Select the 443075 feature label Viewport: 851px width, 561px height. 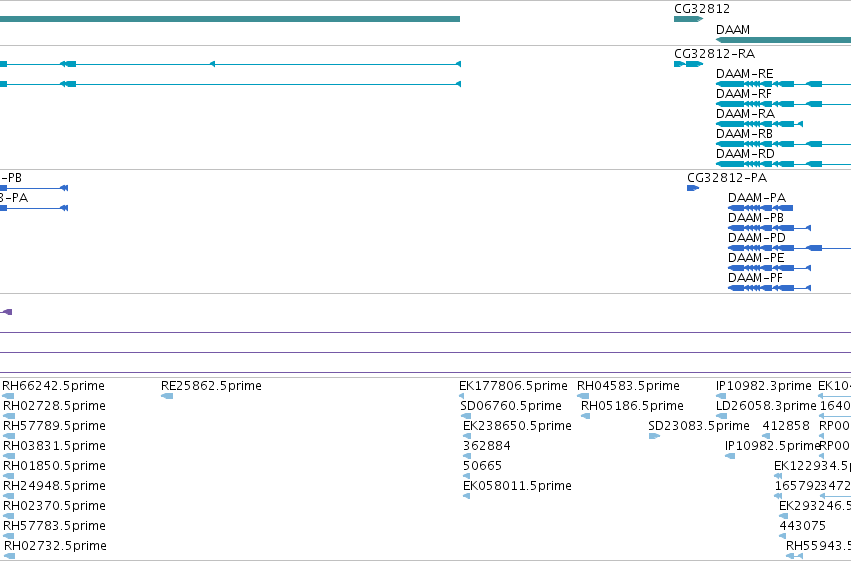803,526
